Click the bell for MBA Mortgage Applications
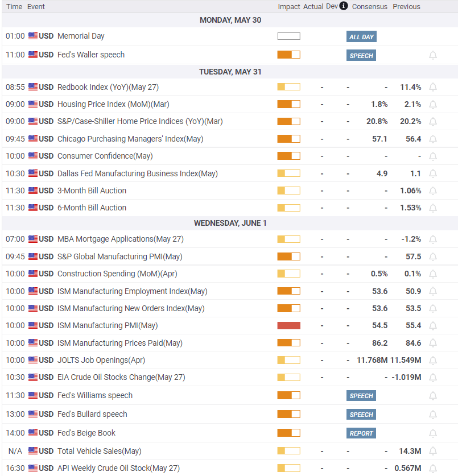The width and height of the screenshot is (458, 476). (x=433, y=239)
